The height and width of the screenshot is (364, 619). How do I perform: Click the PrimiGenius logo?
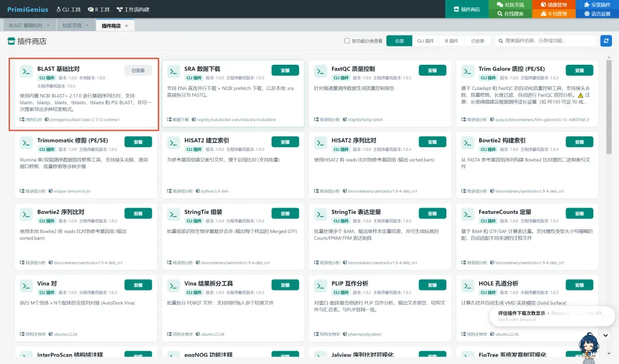pos(28,10)
